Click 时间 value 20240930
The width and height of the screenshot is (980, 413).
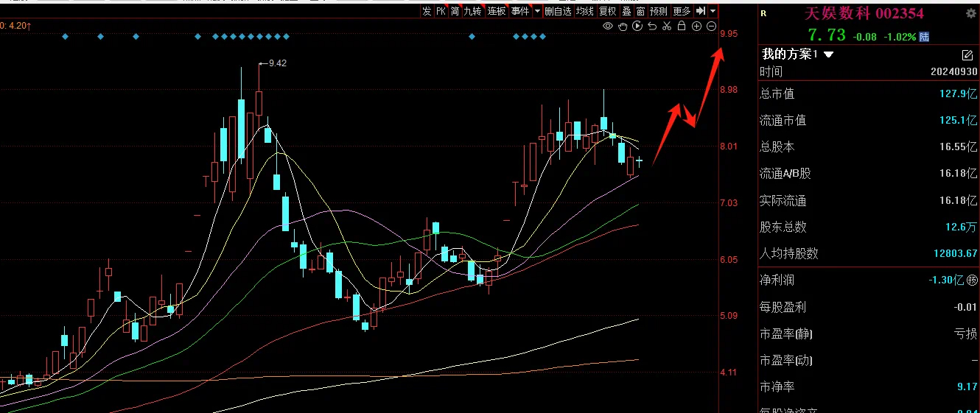tap(954, 71)
